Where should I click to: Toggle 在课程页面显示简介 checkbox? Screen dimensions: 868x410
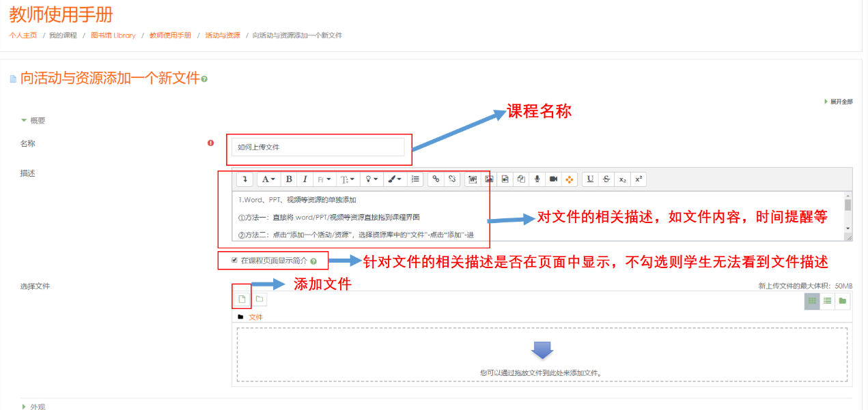(235, 260)
